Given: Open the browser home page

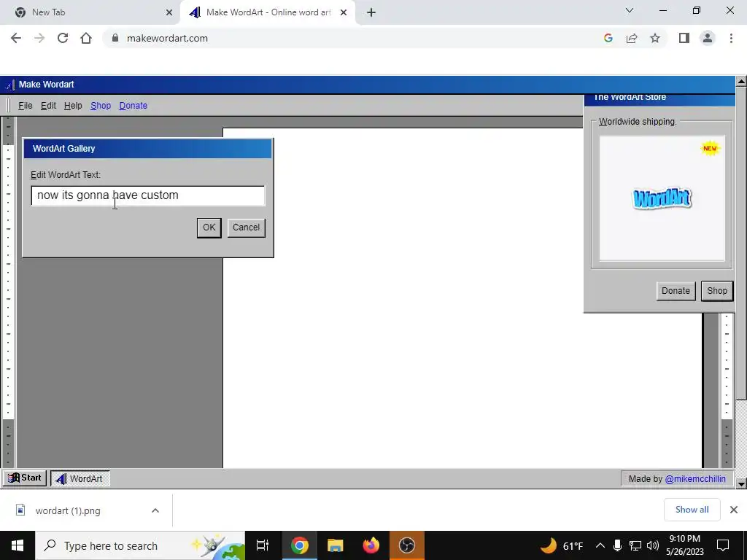Looking at the screenshot, I should point(86,38).
